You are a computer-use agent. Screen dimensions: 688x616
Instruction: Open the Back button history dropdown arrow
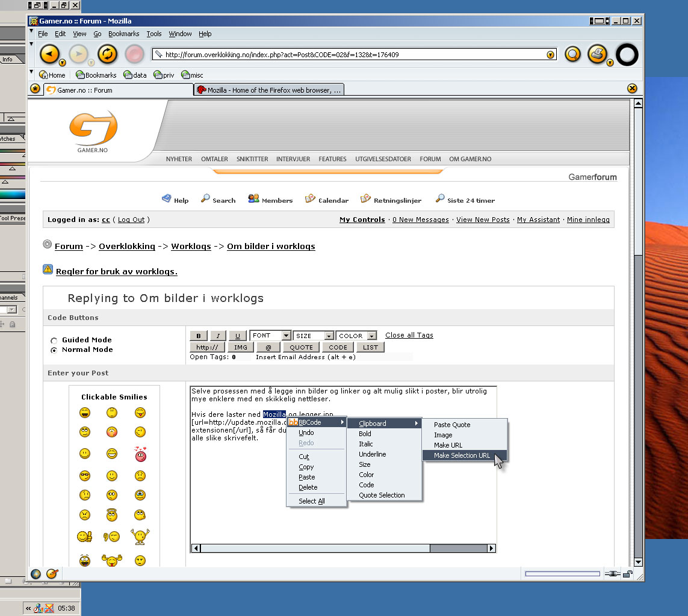[63, 63]
